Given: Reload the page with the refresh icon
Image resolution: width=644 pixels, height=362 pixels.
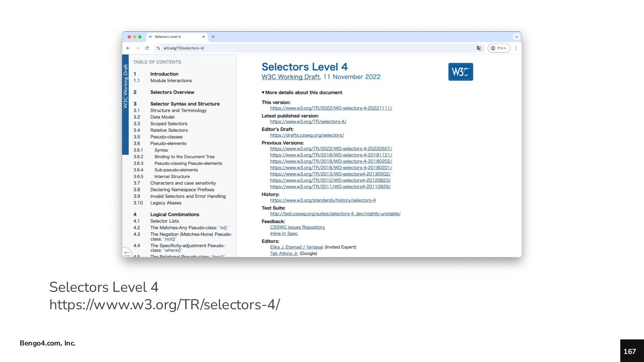Looking at the screenshot, I should tap(147, 48).
